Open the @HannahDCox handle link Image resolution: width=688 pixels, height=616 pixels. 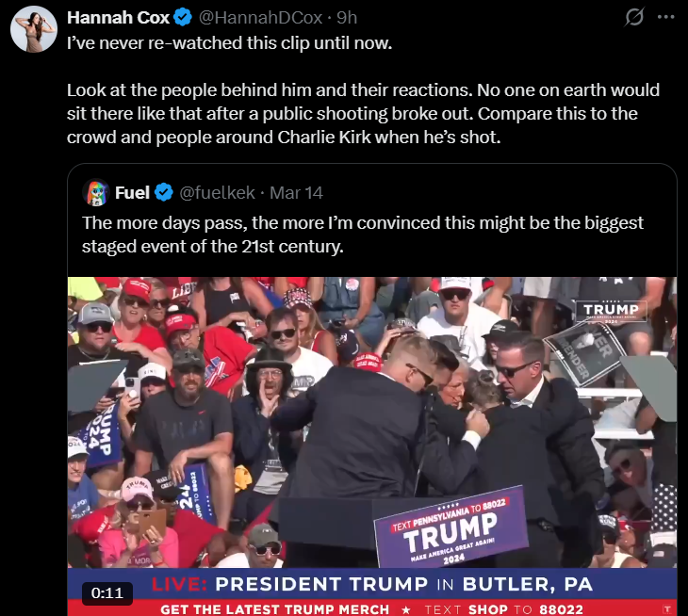[x=261, y=18]
